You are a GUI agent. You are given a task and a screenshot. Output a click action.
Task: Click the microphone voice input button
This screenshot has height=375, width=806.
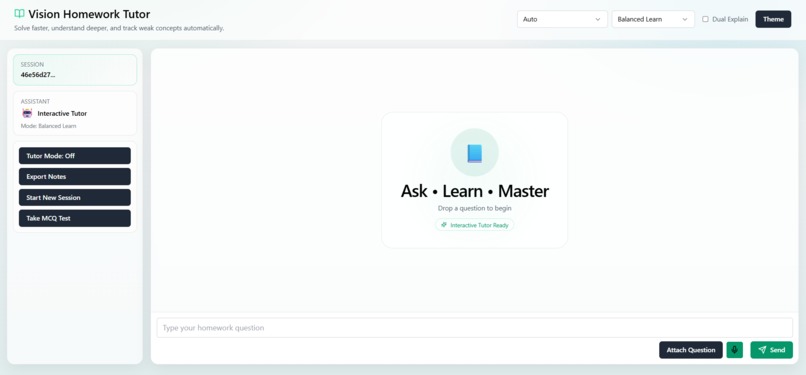point(735,350)
